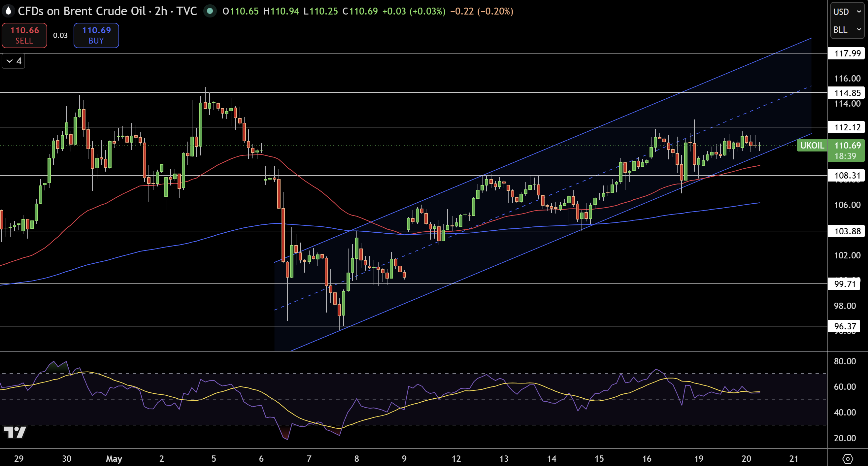Click the UKOIL symbol price tag
The height and width of the screenshot is (466, 868).
tap(812, 145)
